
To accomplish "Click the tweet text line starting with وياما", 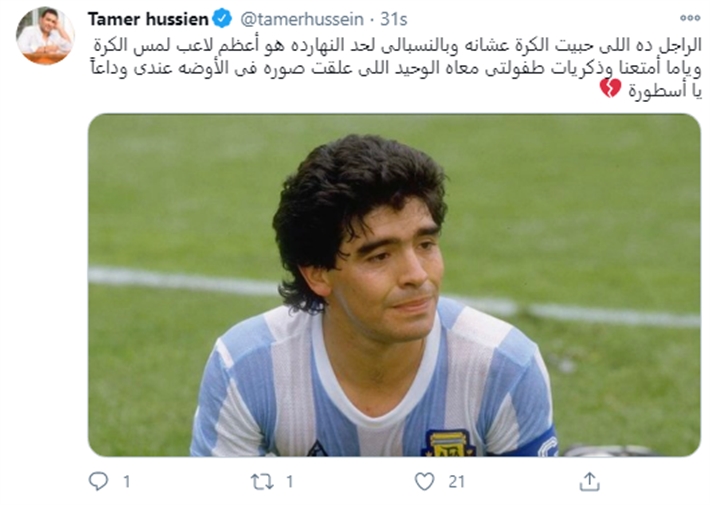I will (396, 69).
